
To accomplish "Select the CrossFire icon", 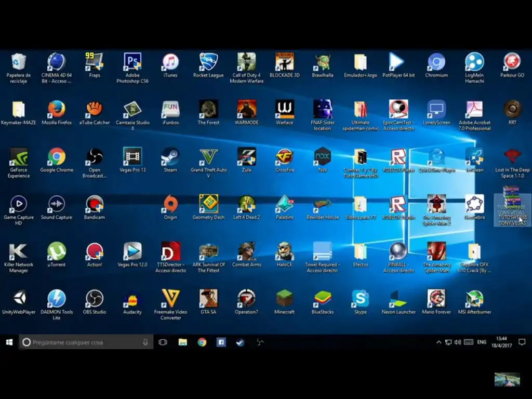I will coord(284,157).
